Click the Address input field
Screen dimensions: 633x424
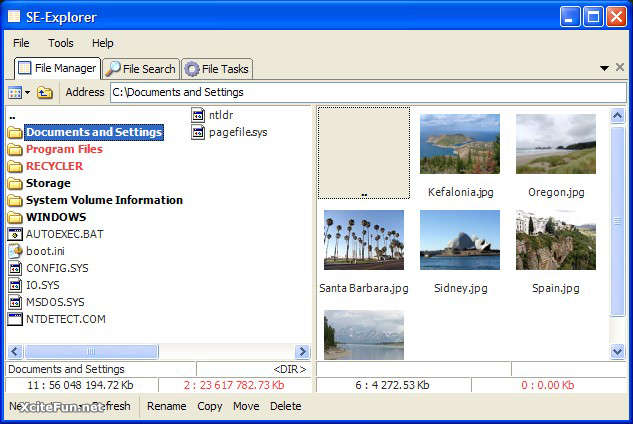pos(368,92)
